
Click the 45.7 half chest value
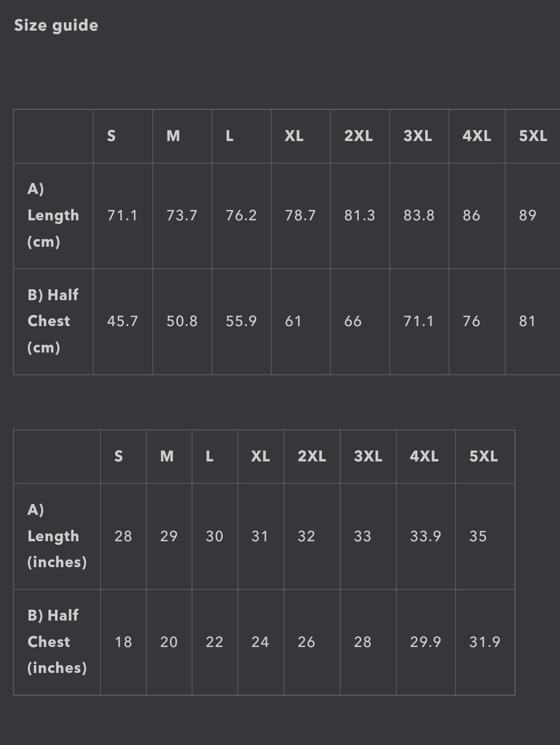[x=122, y=321]
